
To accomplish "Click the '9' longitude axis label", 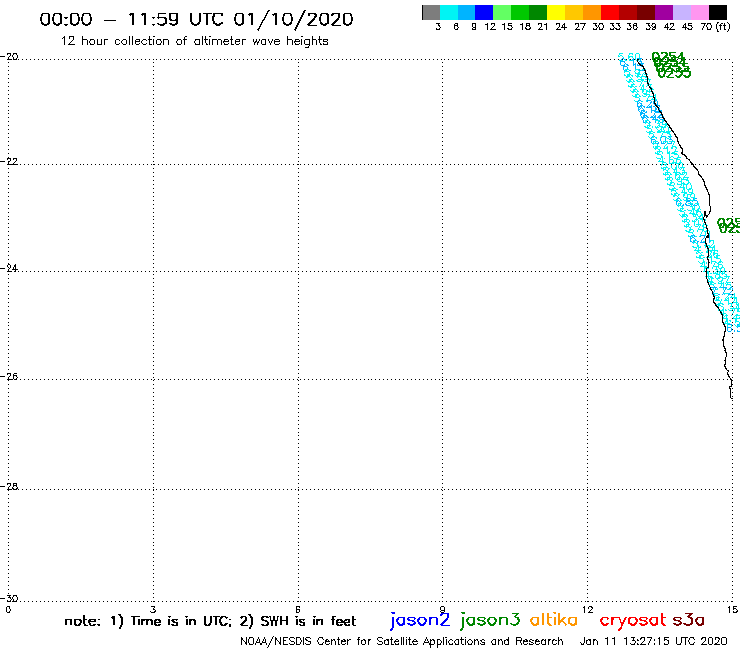I will point(442,609).
